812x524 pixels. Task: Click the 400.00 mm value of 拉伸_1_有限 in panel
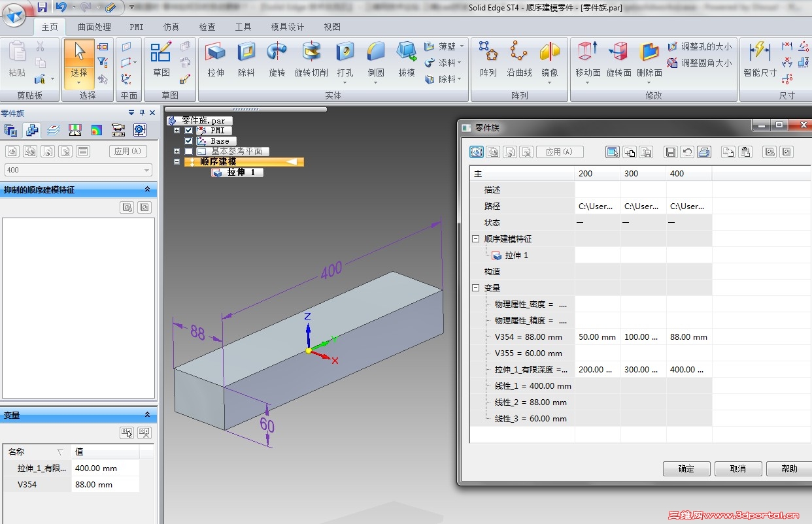(x=105, y=468)
